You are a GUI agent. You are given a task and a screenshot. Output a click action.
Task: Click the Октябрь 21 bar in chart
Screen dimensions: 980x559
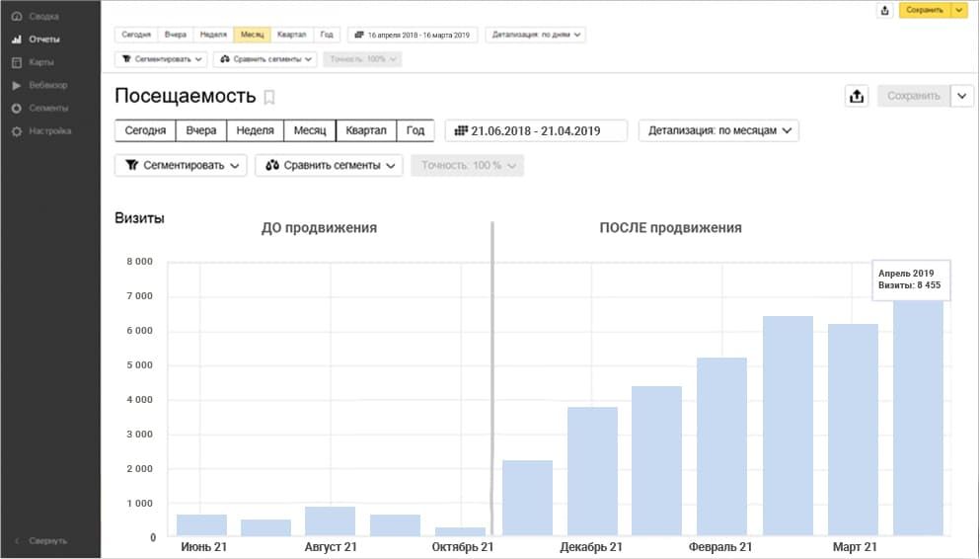click(460, 531)
